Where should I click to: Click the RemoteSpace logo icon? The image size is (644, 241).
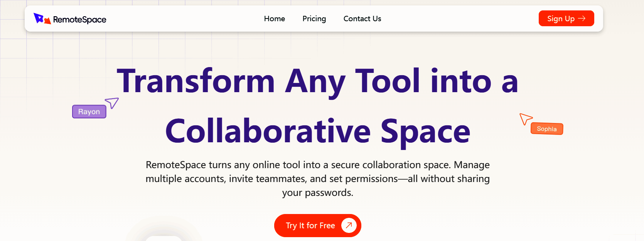pos(42,19)
